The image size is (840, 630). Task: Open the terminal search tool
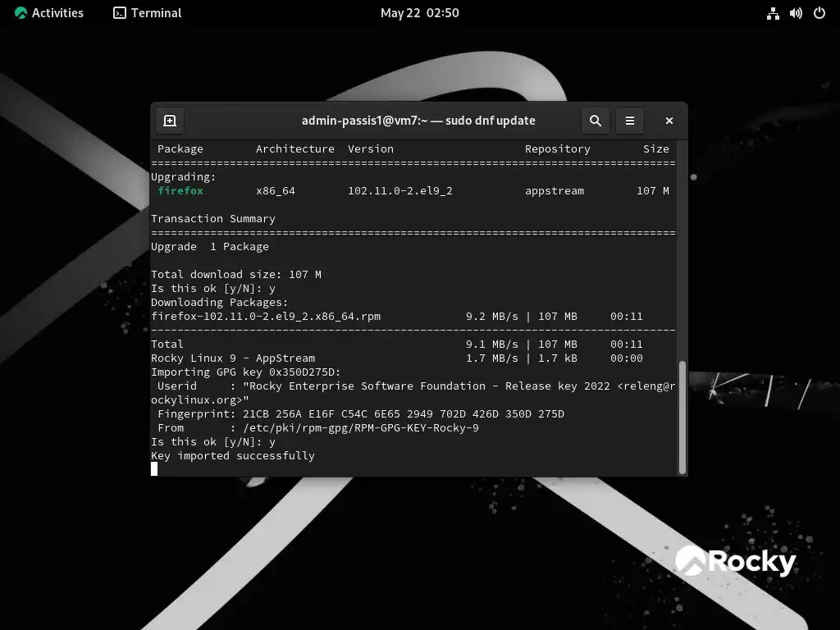point(596,121)
